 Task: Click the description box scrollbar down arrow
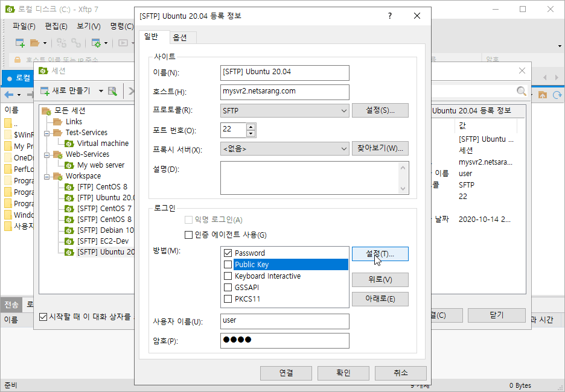pyautogui.click(x=403, y=189)
